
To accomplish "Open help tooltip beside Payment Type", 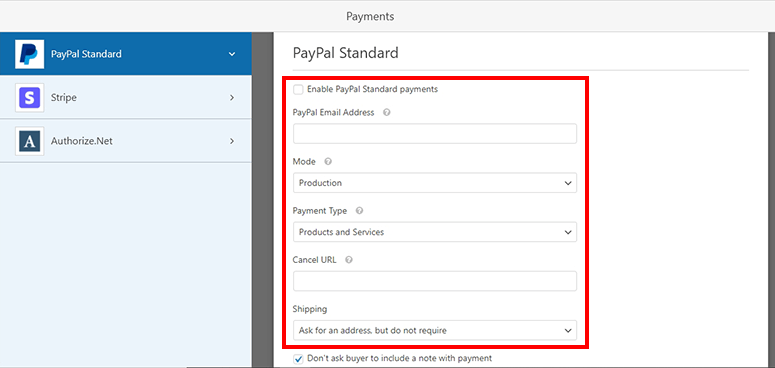I will [x=359, y=211].
